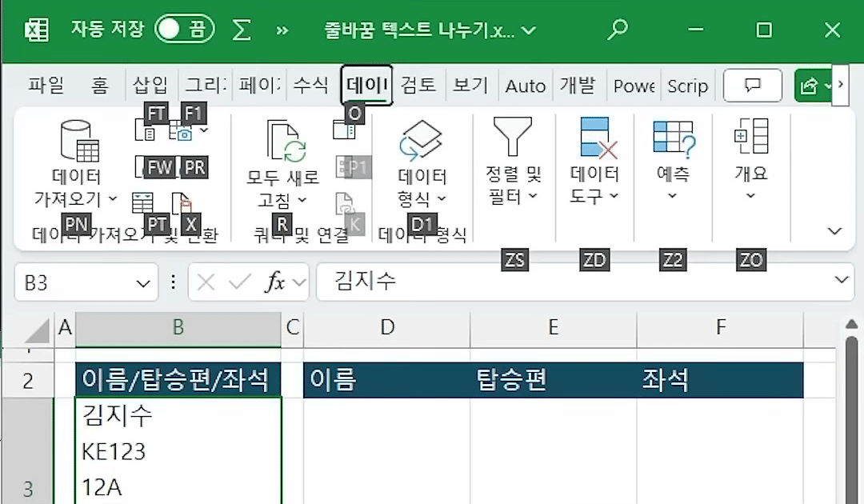The width and height of the screenshot is (864, 504).
Task: Switch to the Review (검토) tab
Action: [x=418, y=86]
